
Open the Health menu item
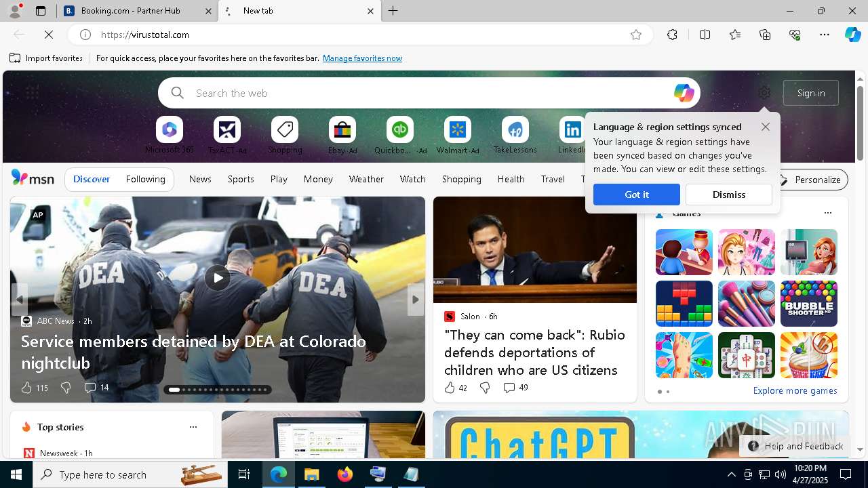click(511, 179)
